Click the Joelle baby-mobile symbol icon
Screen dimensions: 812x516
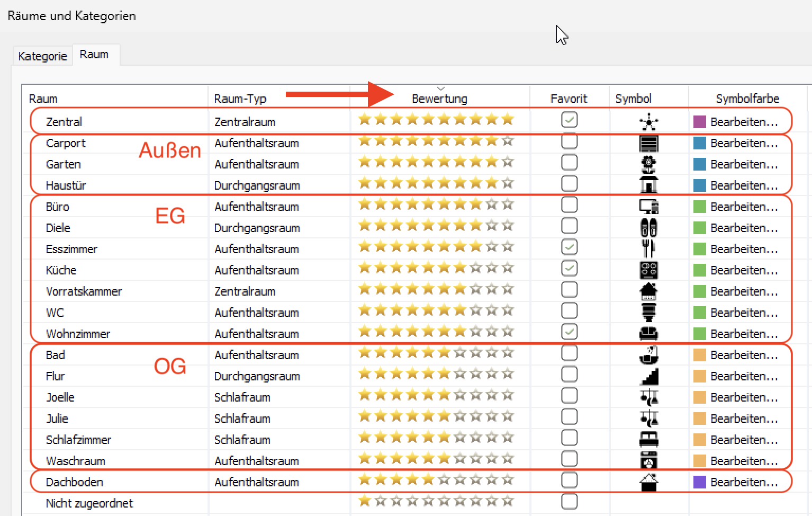pos(648,397)
